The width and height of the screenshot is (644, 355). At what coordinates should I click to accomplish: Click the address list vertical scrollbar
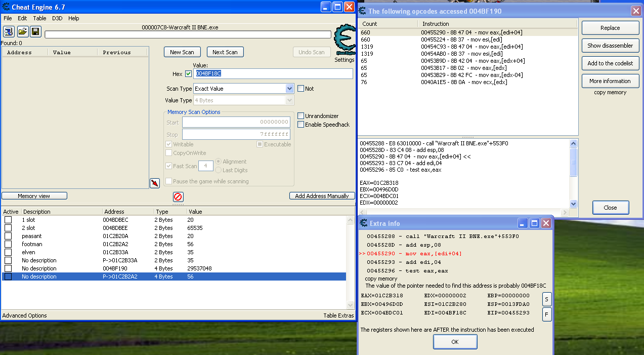click(350, 262)
